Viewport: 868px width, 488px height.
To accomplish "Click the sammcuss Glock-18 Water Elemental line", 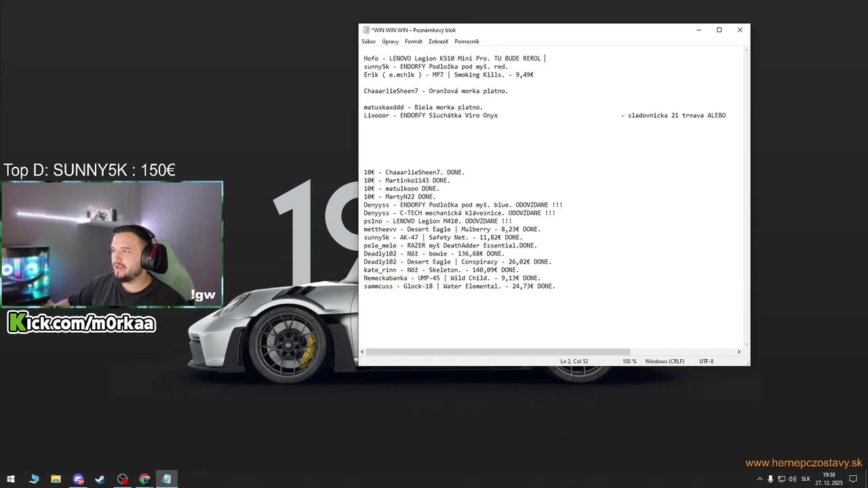I will click(x=459, y=286).
